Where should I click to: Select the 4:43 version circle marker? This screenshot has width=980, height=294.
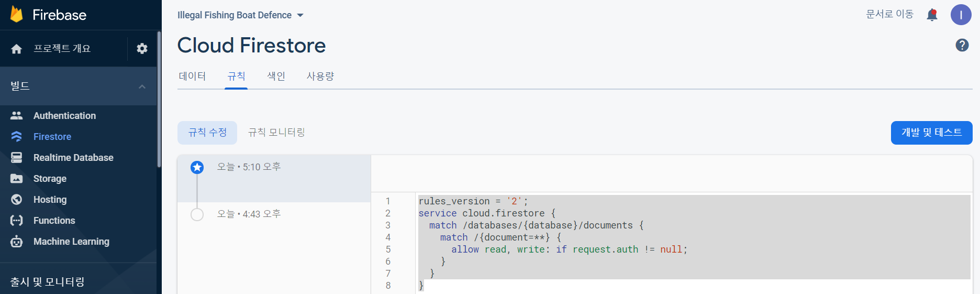click(x=197, y=214)
